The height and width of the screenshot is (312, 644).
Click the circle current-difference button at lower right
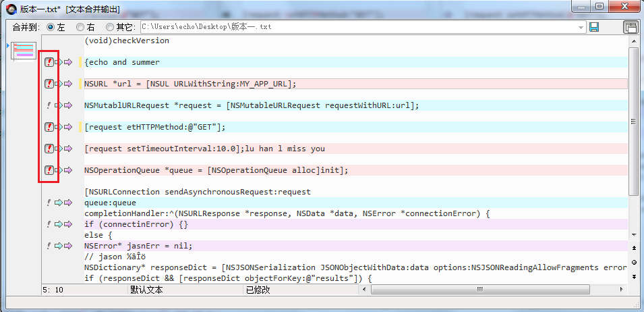635,262
